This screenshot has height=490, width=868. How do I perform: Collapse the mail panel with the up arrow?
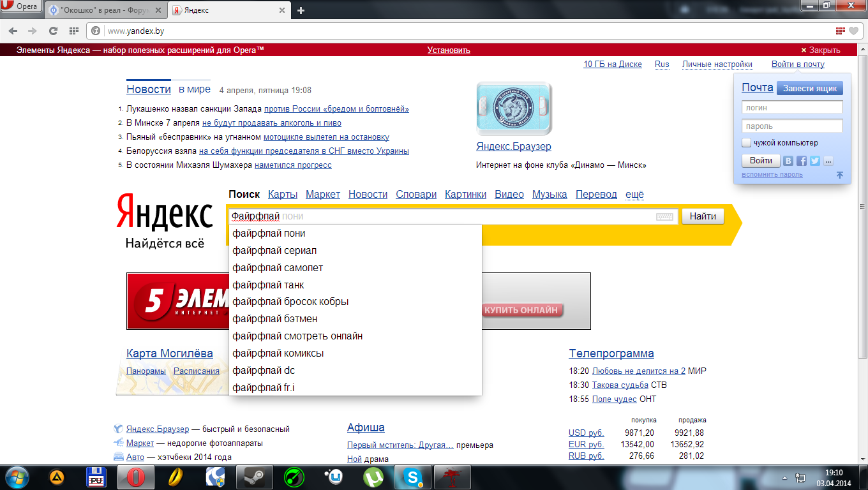[x=840, y=175]
